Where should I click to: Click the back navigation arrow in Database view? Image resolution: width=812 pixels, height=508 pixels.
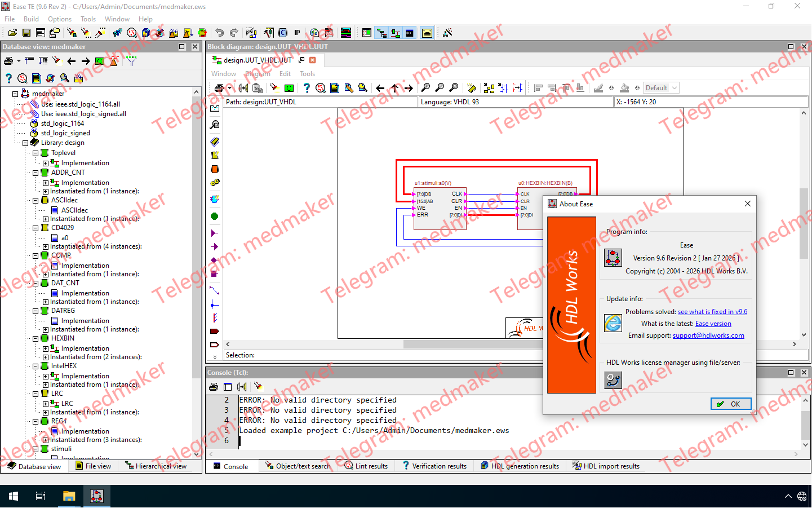click(x=71, y=61)
